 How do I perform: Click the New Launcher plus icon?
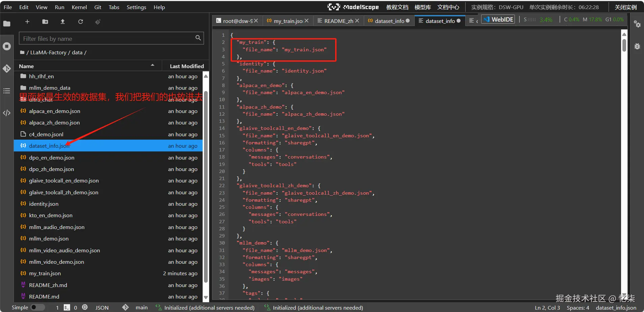pos(27,22)
